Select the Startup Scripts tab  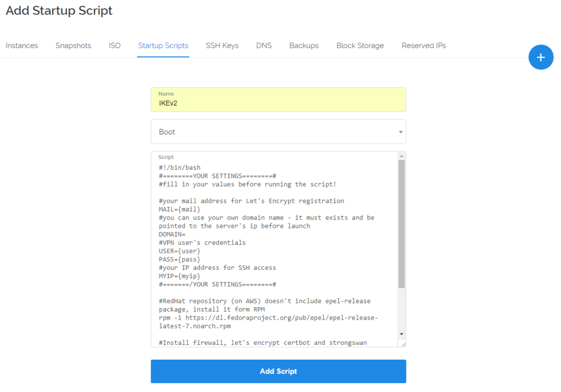point(163,46)
